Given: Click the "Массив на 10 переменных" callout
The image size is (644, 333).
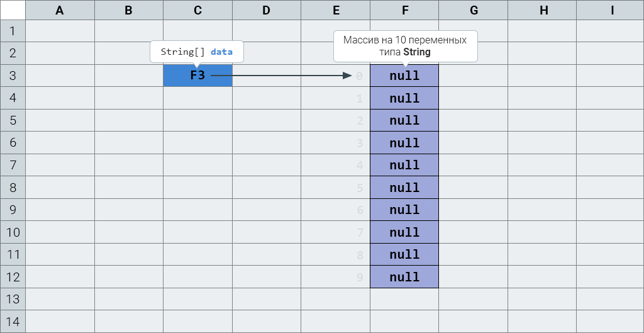Looking at the screenshot, I should coord(405,46).
